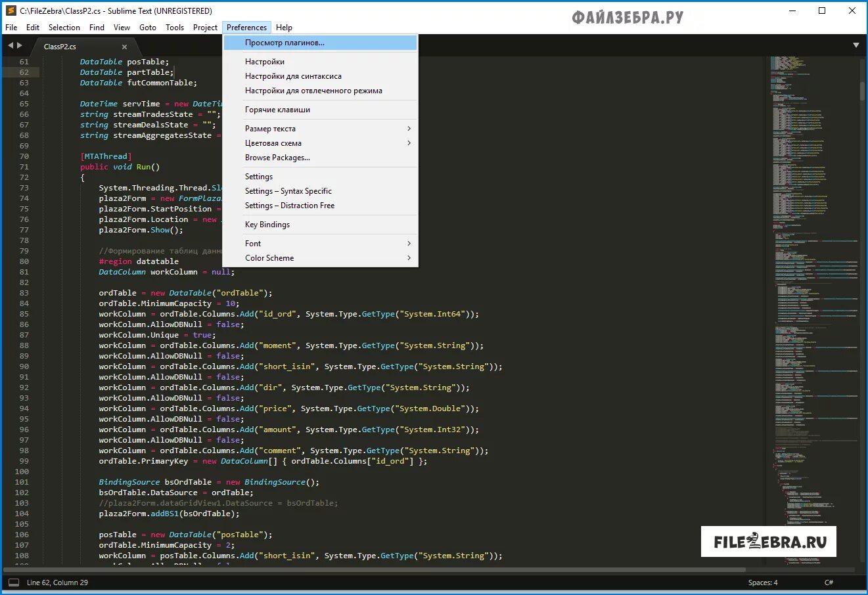Viewport: 868px width, 595px height.
Task: Choose Settings – Syntax Specific entry
Action: click(x=320, y=191)
